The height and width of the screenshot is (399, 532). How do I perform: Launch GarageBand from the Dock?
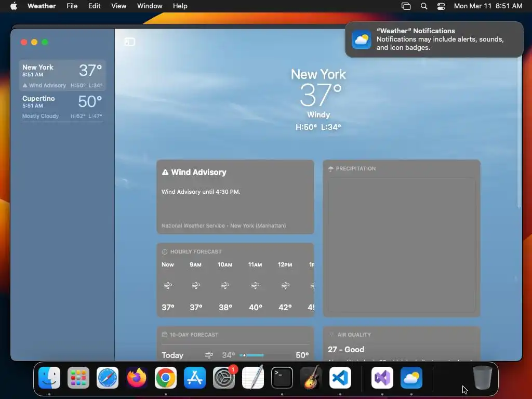pyautogui.click(x=311, y=378)
